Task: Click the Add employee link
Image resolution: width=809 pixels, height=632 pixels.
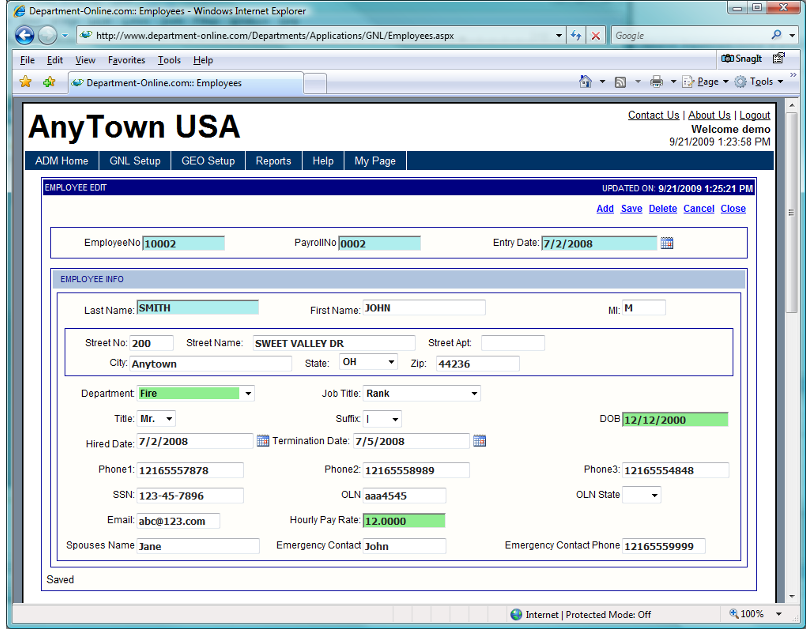Action: click(605, 208)
